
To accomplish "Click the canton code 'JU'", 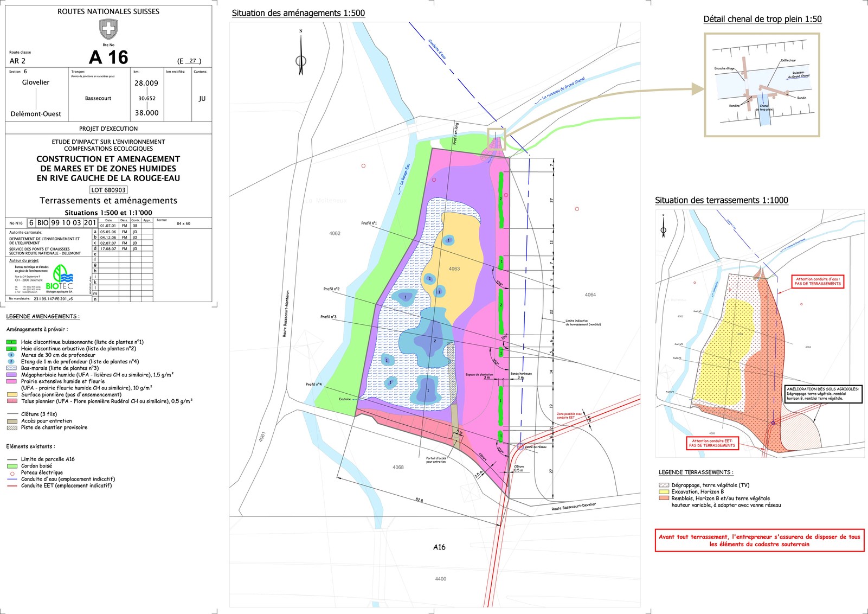I will [202, 99].
